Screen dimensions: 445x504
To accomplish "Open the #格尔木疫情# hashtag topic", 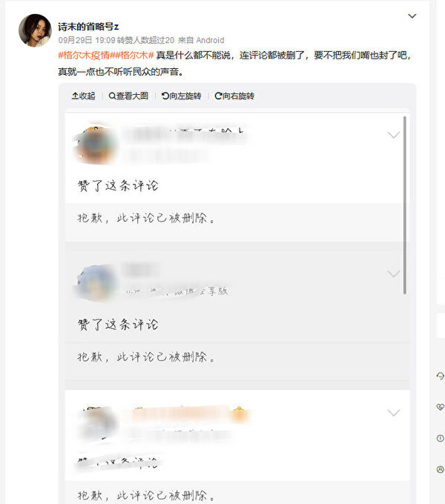I will point(84,56).
